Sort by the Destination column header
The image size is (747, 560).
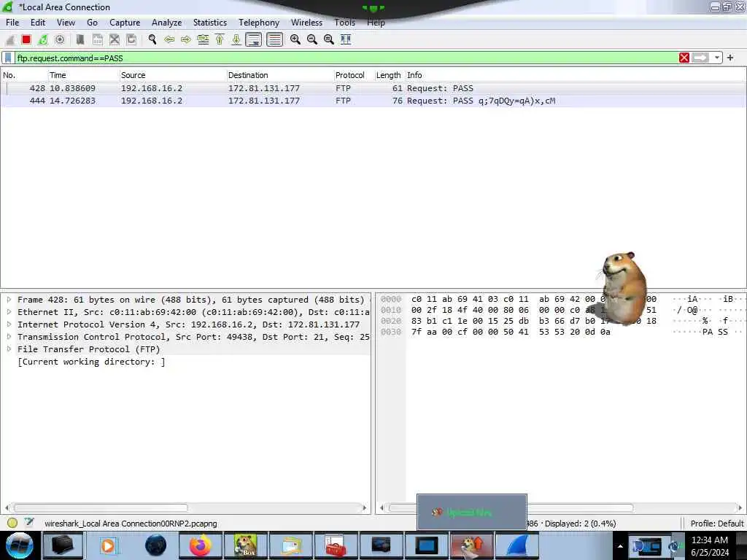tap(279, 75)
